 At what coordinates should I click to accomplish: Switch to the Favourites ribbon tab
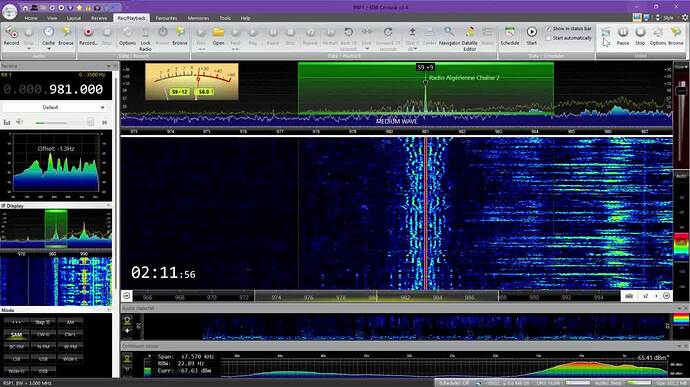coord(166,18)
